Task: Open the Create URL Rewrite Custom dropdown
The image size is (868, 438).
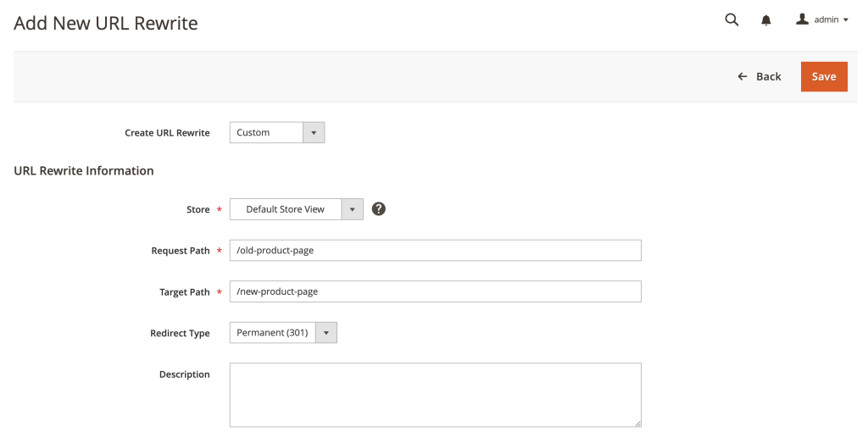Action: (266, 132)
